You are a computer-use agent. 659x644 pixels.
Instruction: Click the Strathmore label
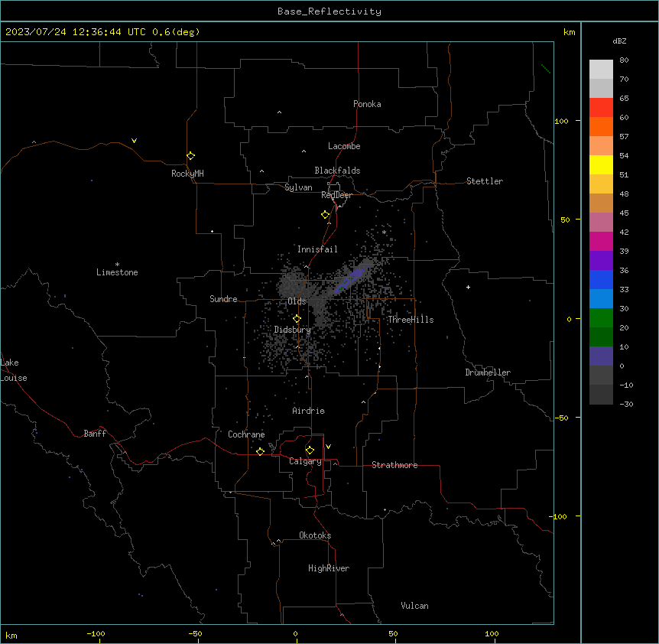tap(394, 465)
